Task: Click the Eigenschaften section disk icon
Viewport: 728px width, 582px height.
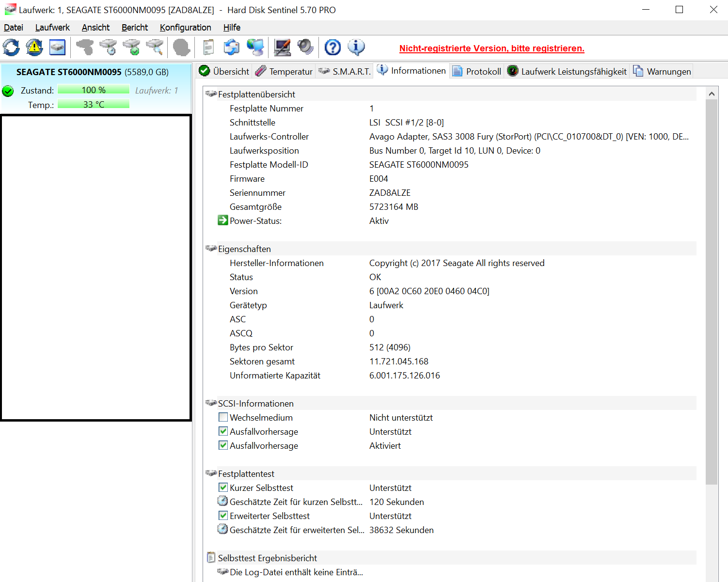Action: tap(211, 248)
